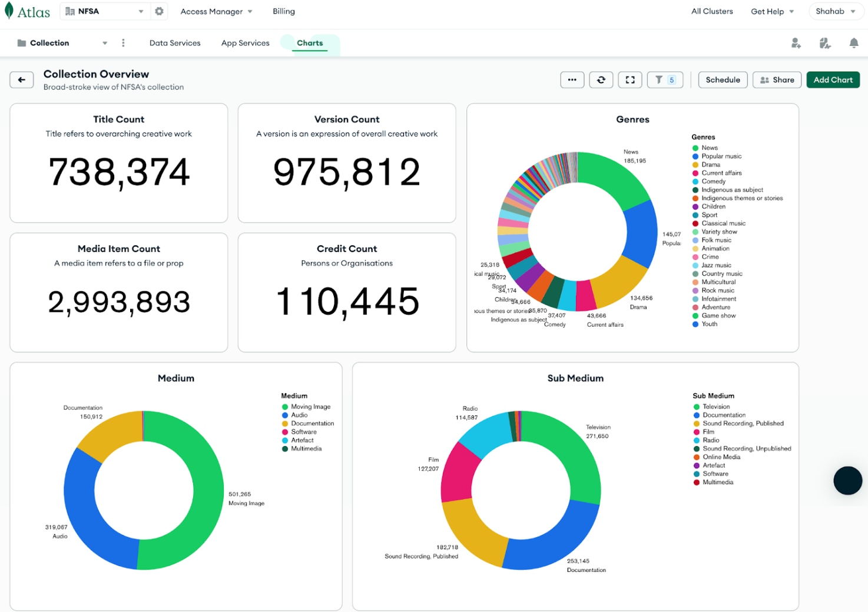The image size is (868, 612).
Task: Switch to the App Services tab
Action: (245, 43)
